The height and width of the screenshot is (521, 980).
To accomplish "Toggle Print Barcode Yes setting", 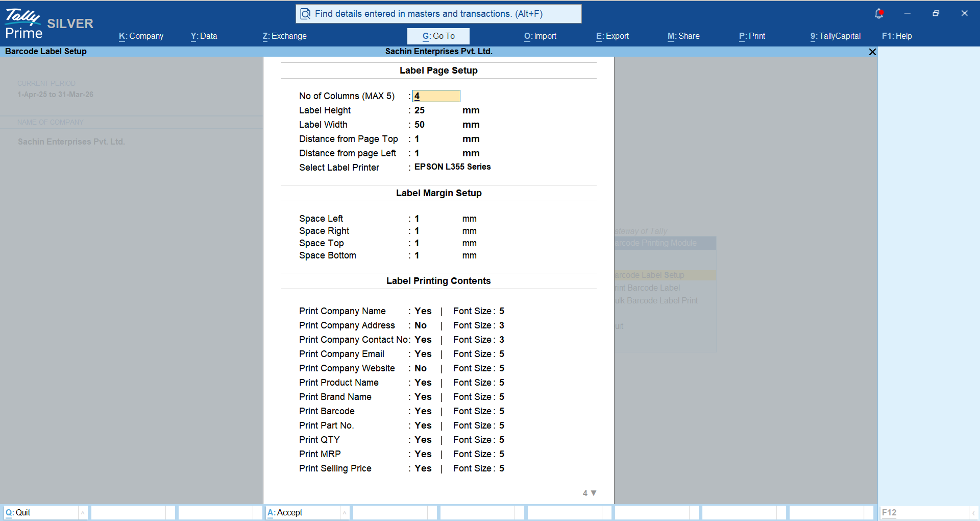I will (x=423, y=411).
